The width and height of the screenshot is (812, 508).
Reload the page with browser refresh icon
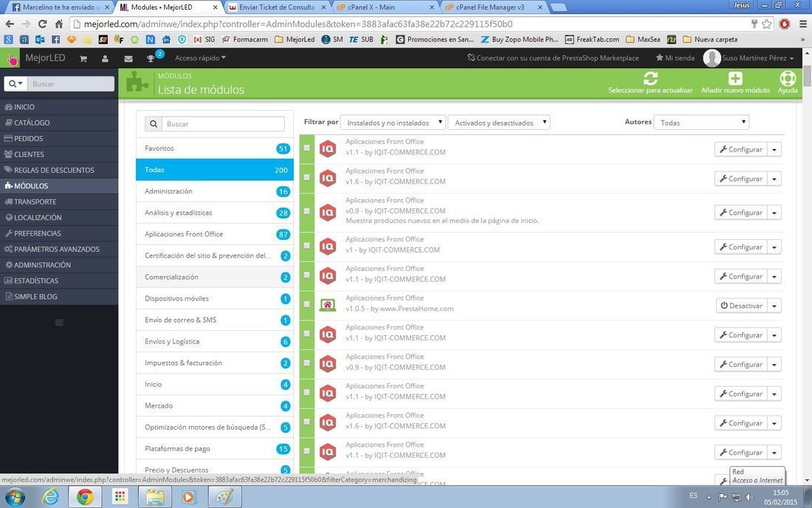pyautogui.click(x=43, y=24)
